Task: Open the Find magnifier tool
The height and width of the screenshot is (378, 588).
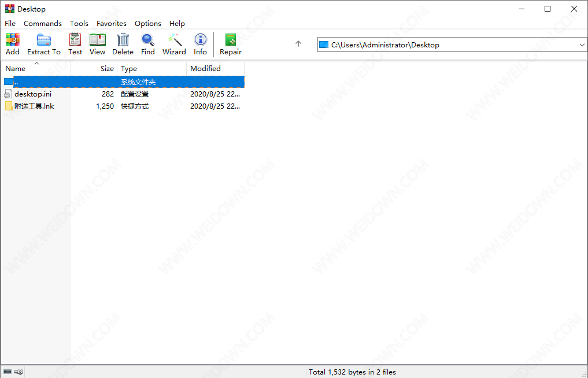Action: tap(148, 40)
